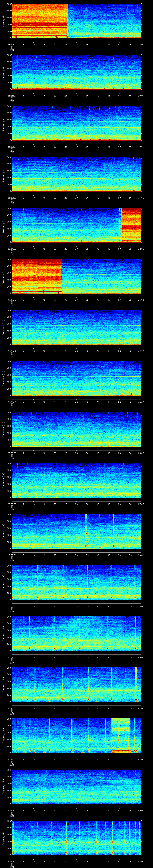
Task: Open the spectrogram panel starting at 23:36:00
Action: [76, 481]
